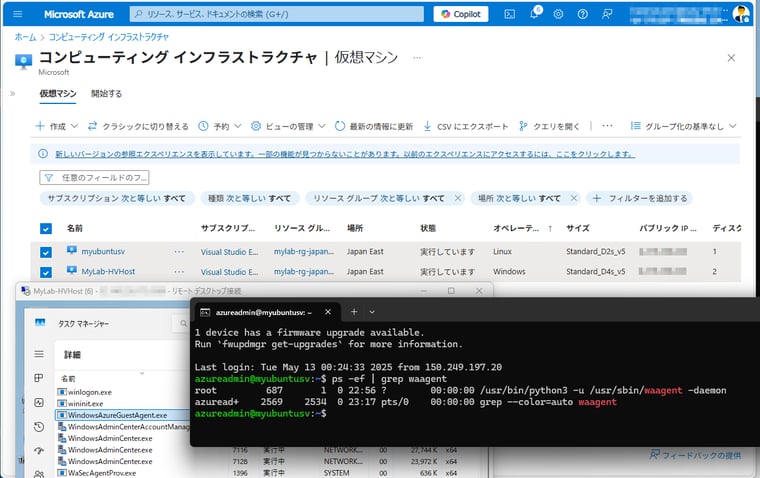Open Azure feedback icon in top bar
The image size is (760, 478).
[x=607, y=14]
